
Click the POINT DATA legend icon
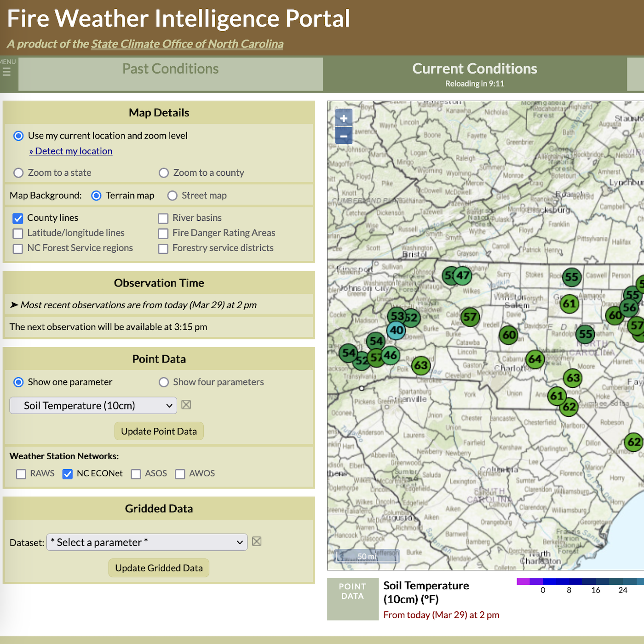(x=352, y=599)
